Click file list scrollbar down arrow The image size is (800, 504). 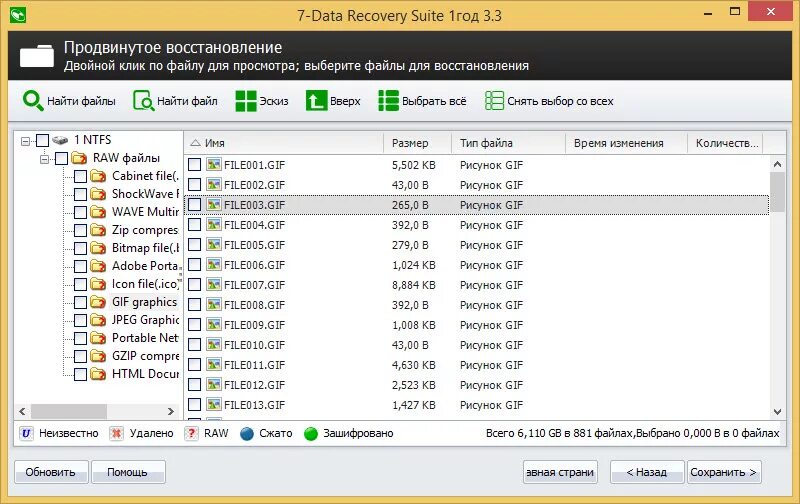777,412
